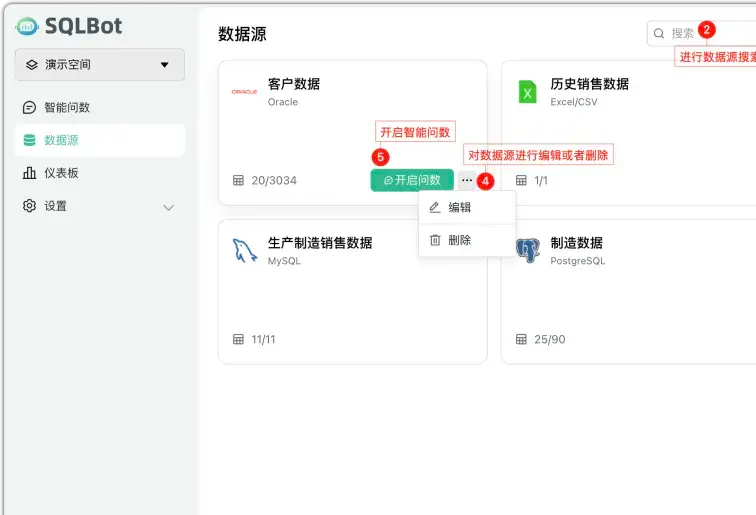Click the 25/90 table count
756x515 pixels.
[x=550, y=339]
